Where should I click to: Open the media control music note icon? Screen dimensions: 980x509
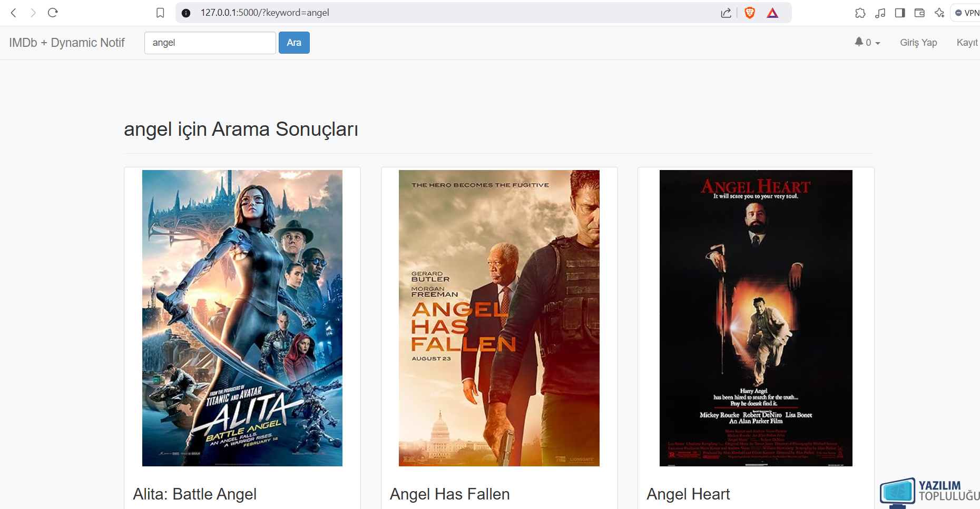pyautogui.click(x=880, y=13)
